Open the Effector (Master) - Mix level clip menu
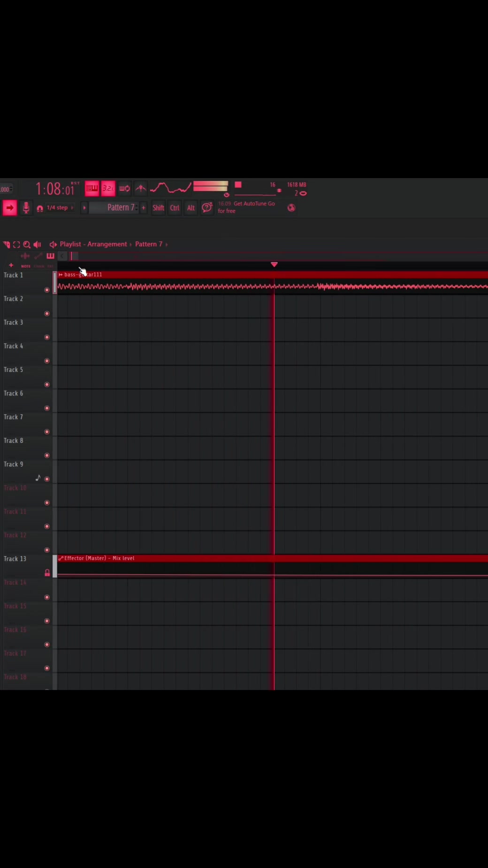The width and height of the screenshot is (488, 868). coord(61,558)
